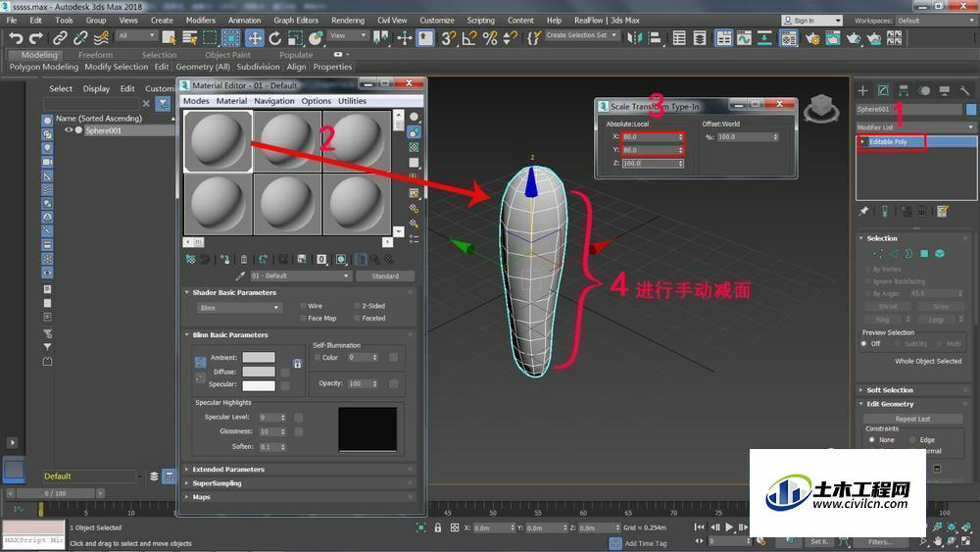Click the Redo arrow icon
This screenshot has width=980, height=552.
[x=36, y=38]
